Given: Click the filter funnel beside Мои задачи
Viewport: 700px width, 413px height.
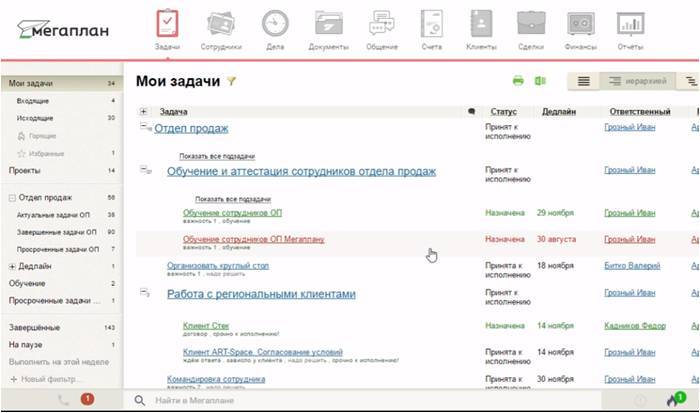Looking at the screenshot, I should 232,82.
